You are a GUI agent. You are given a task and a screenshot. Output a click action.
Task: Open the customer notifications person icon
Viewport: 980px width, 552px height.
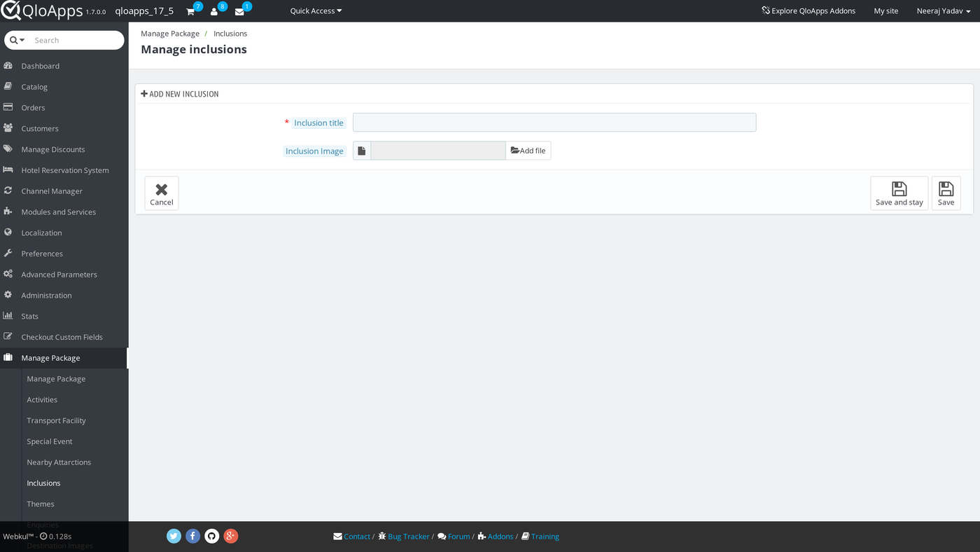[214, 11]
